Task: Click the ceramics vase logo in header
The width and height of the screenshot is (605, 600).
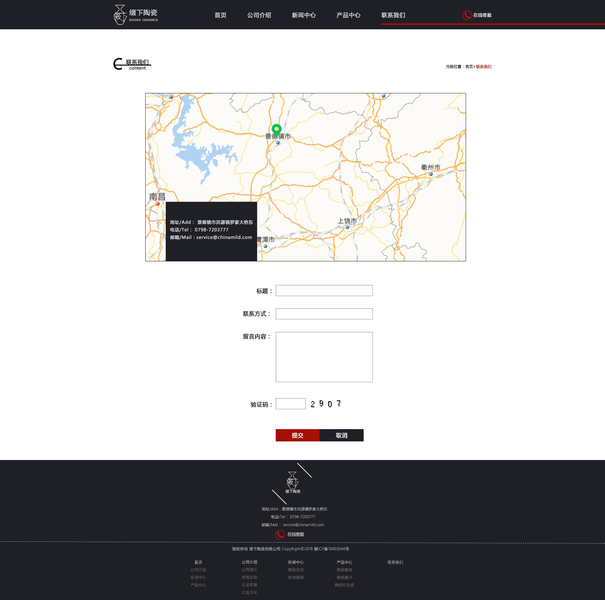Action: 120,15
